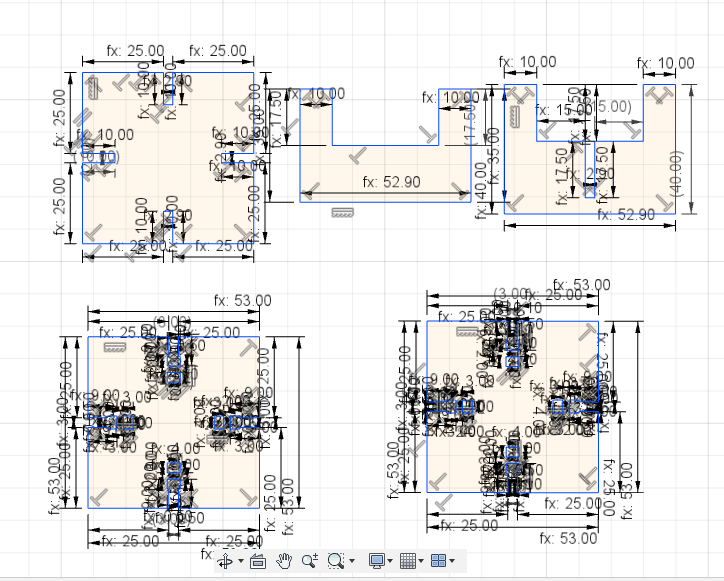The image size is (724, 581).
Task: Expand the Viewports dropdown arrow
Action: (452, 561)
